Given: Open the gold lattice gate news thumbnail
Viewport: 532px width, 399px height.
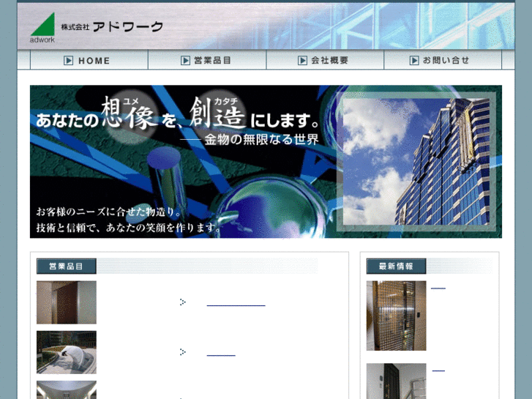Looking at the screenshot, I should click(397, 316).
